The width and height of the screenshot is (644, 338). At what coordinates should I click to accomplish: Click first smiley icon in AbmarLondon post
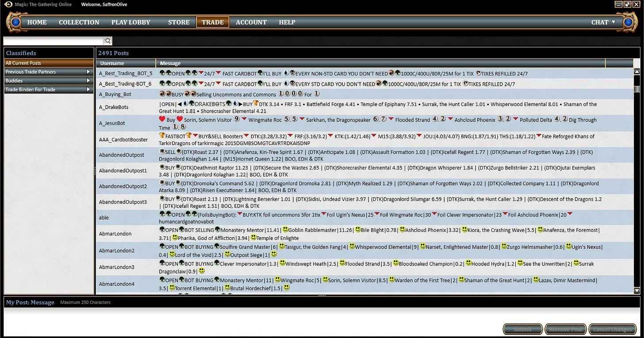click(285, 229)
